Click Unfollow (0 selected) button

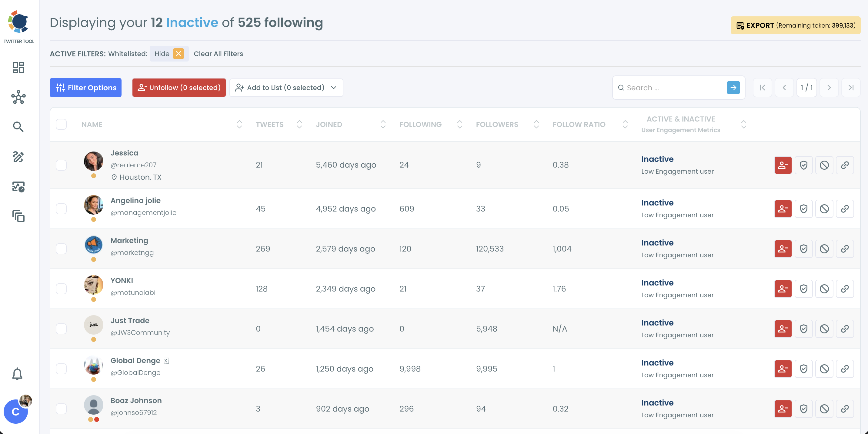click(179, 88)
